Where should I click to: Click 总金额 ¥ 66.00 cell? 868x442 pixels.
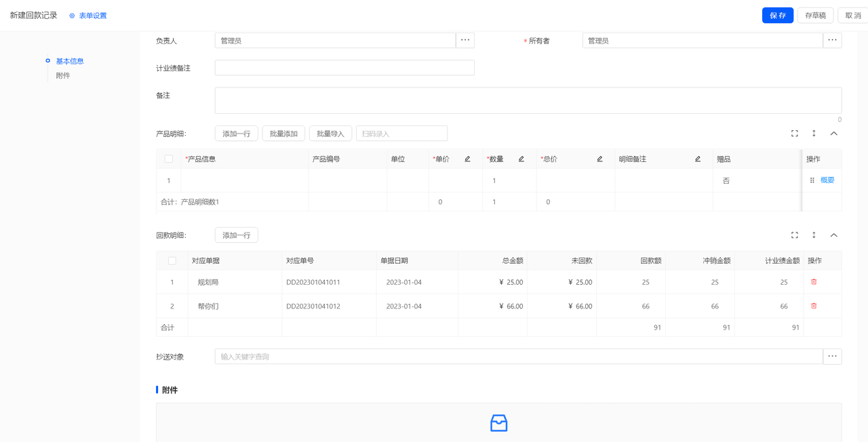[x=492, y=306]
